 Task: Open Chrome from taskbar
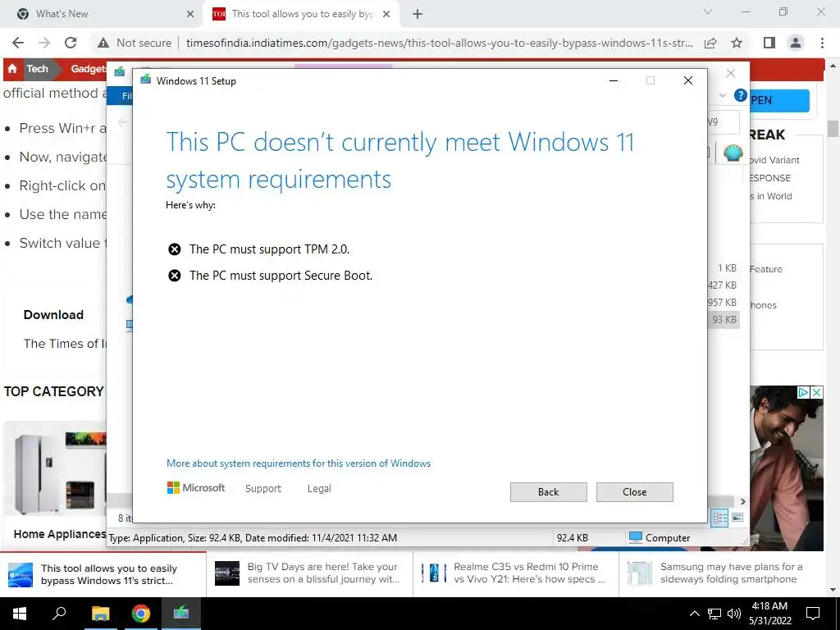[141, 614]
